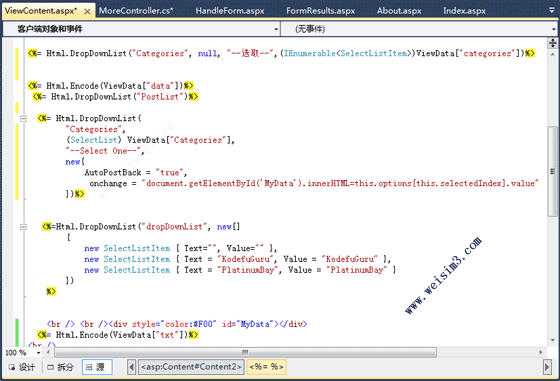Click vertical scrollbar up arrow
Viewport: 560px width, 381px height.
pos(552,55)
